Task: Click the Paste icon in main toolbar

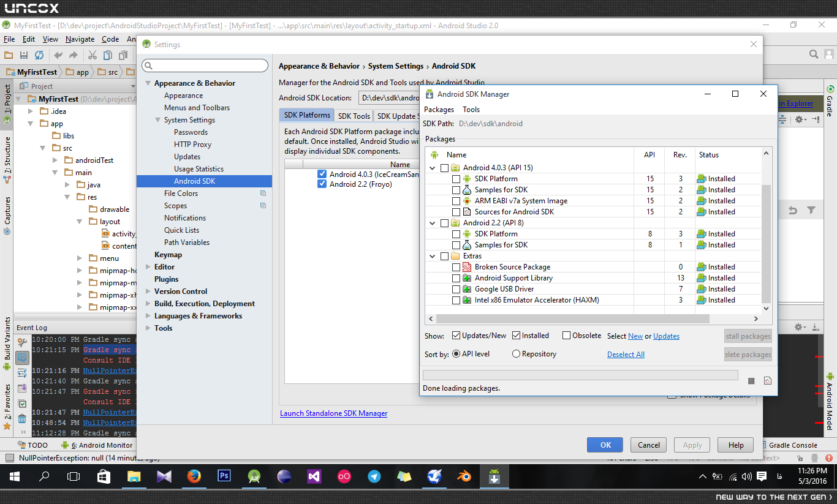Action: click(x=123, y=55)
